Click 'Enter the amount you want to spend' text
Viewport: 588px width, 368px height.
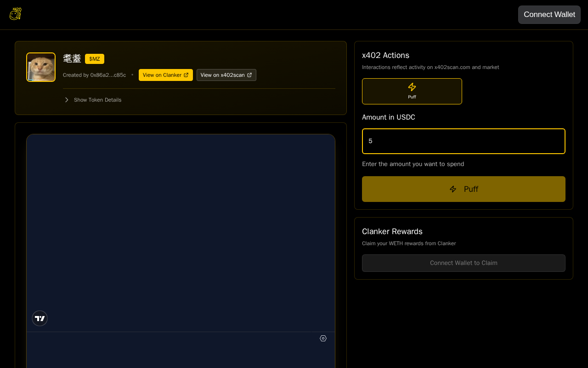413,164
